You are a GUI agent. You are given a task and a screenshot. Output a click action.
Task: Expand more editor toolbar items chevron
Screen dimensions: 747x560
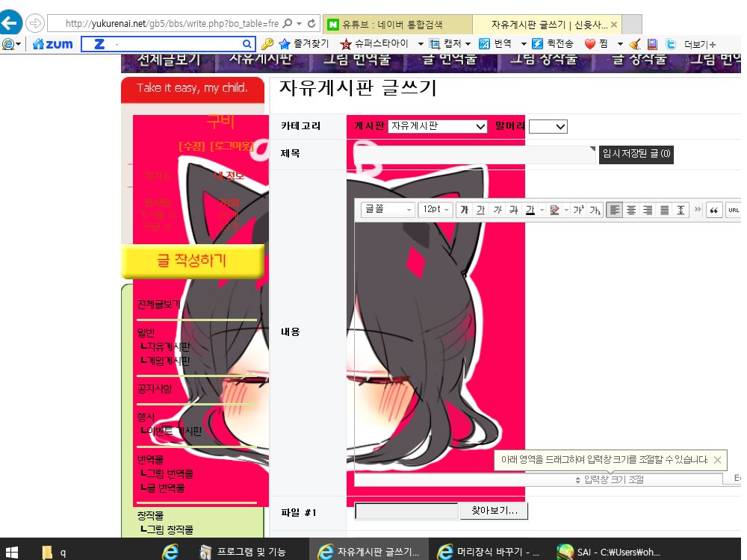click(x=698, y=209)
